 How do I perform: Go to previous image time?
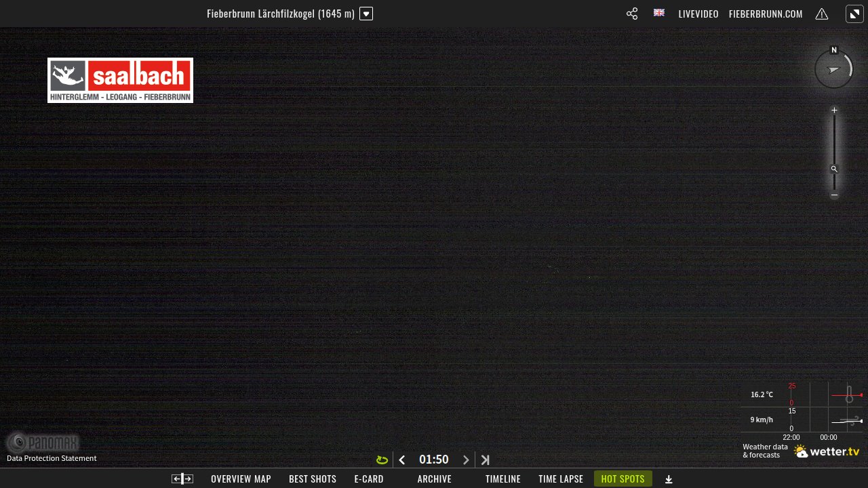402,460
